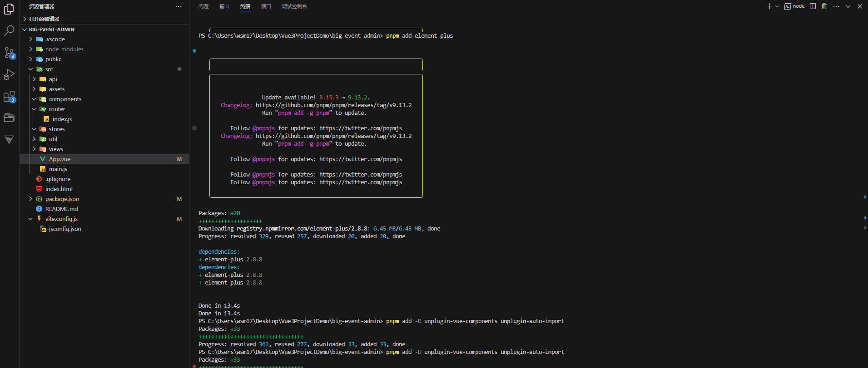Viewport: 868px width, 368px height.
Task: Open the Explorer view icon
Action: (x=9, y=9)
